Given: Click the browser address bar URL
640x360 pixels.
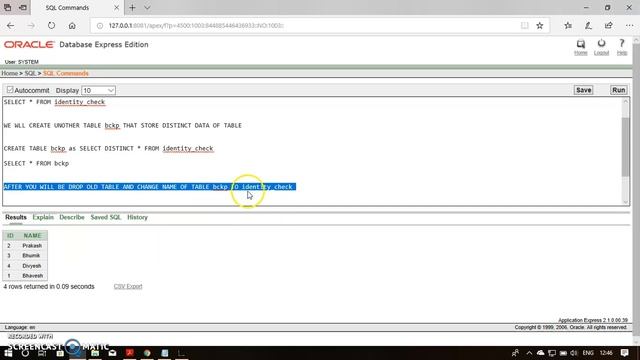Looking at the screenshot, I should click(x=196, y=25).
